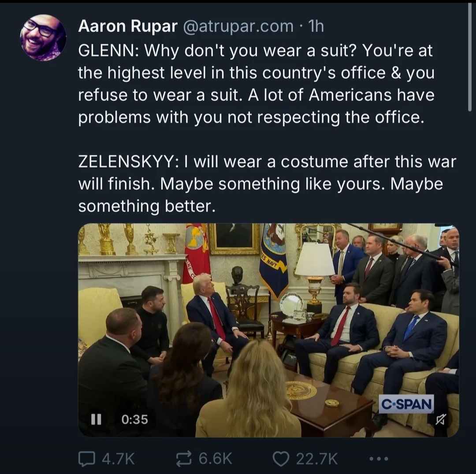Click the table lamp in the video
476x474 pixels.
click(314, 272)
